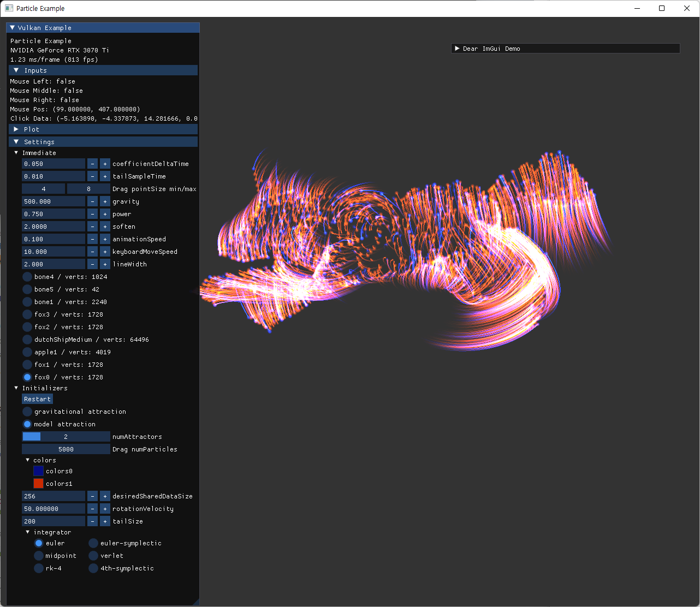700x607 pixels.
Task: Choose model attraction initializer
Action: pyautogui.click(x=27, y=424)
